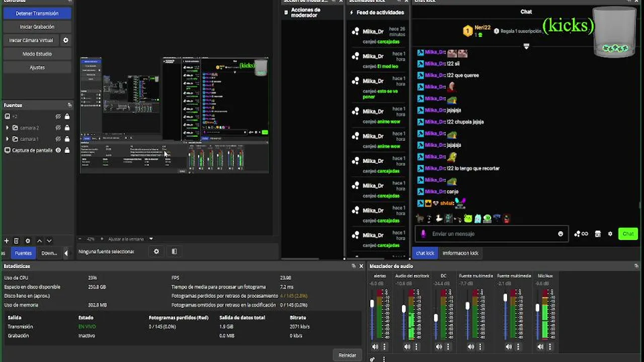Viewport: 644px width, 362px height.
Task: Open advanced audio properties gears icon
Action: click(372, 359)
